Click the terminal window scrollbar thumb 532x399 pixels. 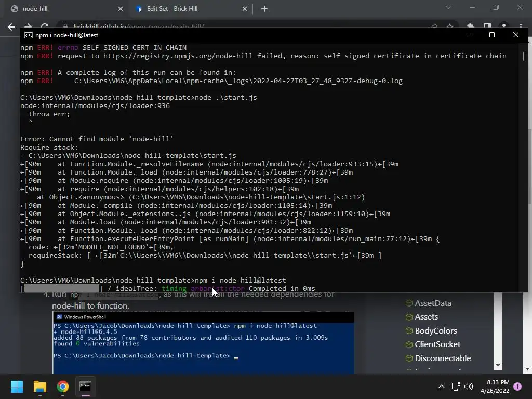point(524,56)
